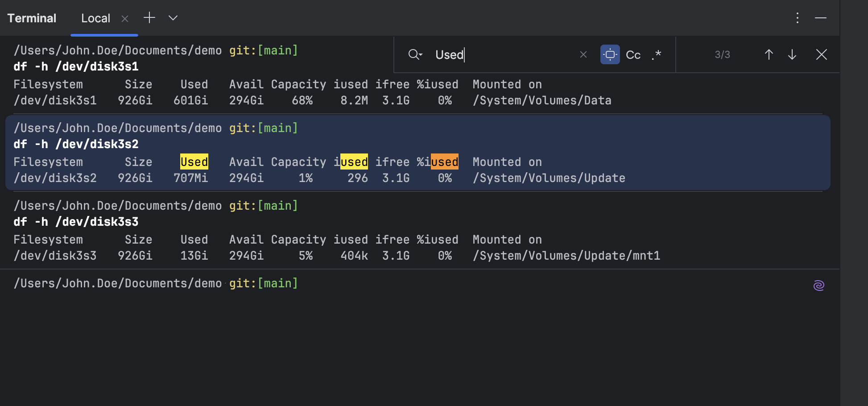Screen dimensions: 868x406
Task: Clear the search query with the x icon
Action: (x=583, y=54)
